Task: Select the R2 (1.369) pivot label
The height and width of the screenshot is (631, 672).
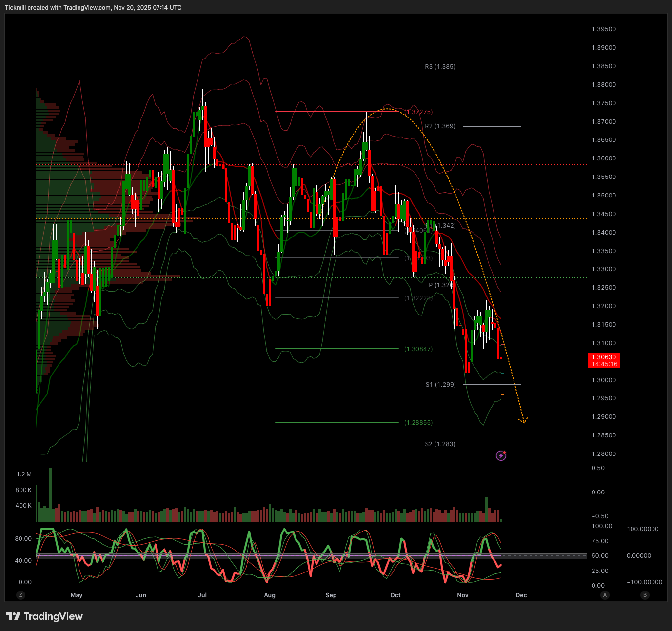Action: coord(440,126)
